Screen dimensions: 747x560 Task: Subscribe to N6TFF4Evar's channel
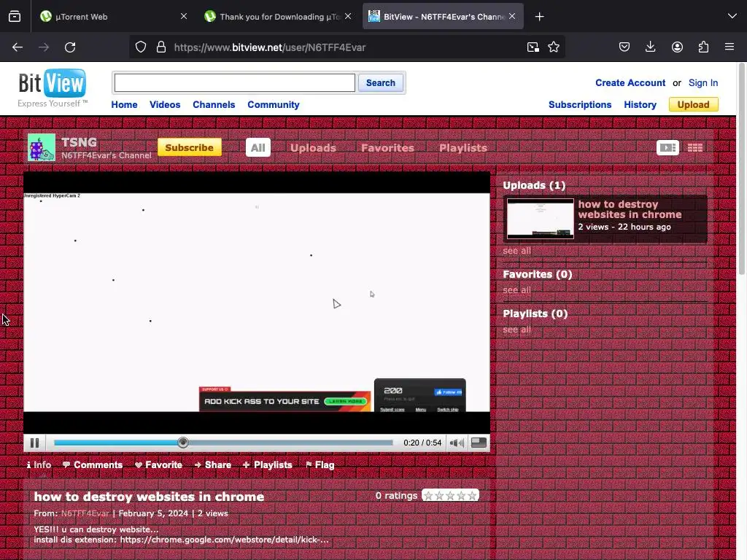click(190, 147)
